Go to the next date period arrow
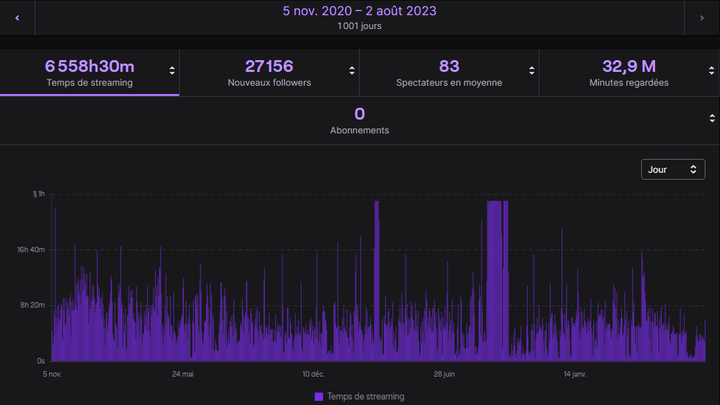This screenshot has height=405, width=720. 701,18
